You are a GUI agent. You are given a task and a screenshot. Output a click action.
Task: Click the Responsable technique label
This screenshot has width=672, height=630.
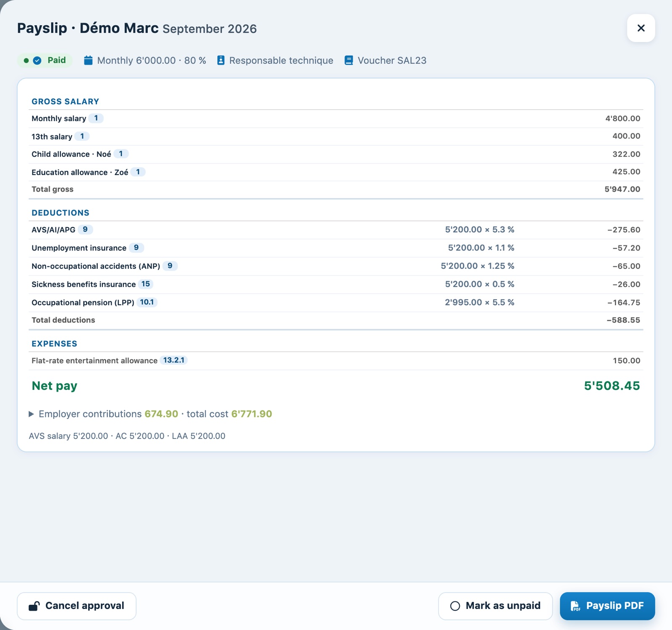281,60
